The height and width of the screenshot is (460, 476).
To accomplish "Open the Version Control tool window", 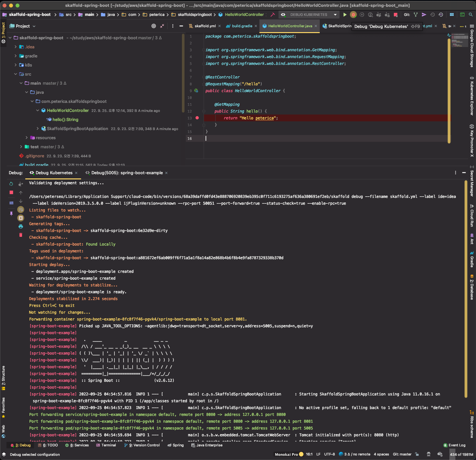I will pyautogui.click(x=142, y=445).
